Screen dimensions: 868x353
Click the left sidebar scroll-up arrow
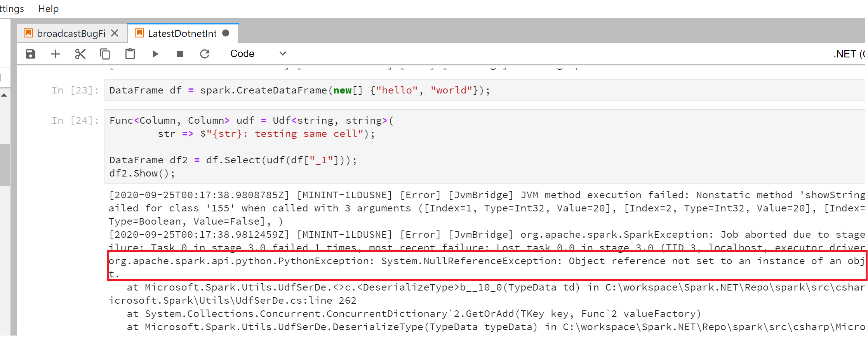point(4,95)
